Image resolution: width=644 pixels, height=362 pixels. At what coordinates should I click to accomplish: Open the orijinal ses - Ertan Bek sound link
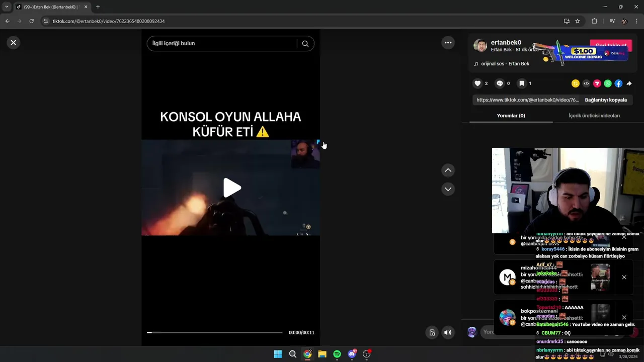(505, 64)
